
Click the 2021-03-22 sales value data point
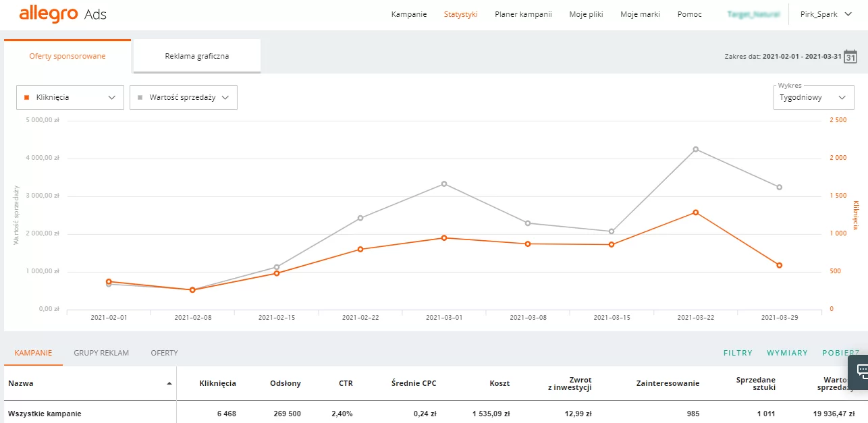click(x=695, y=149)
